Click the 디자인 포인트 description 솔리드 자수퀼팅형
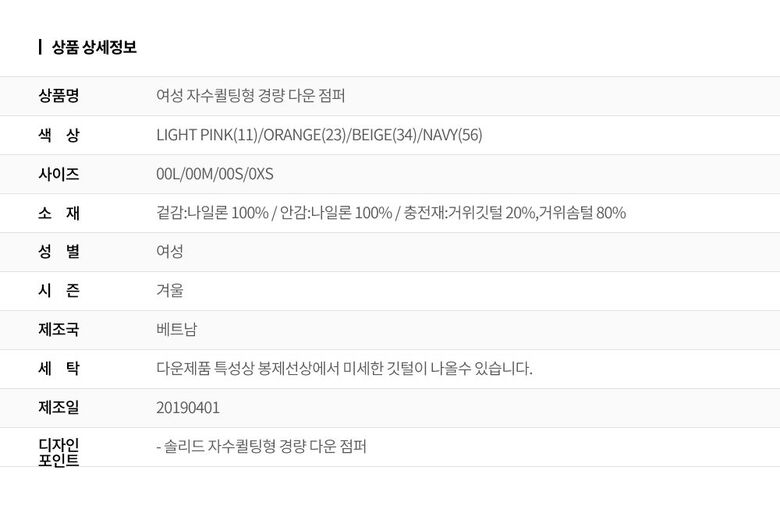This screenshot has width=780, height=523. [x=262, y=447]
